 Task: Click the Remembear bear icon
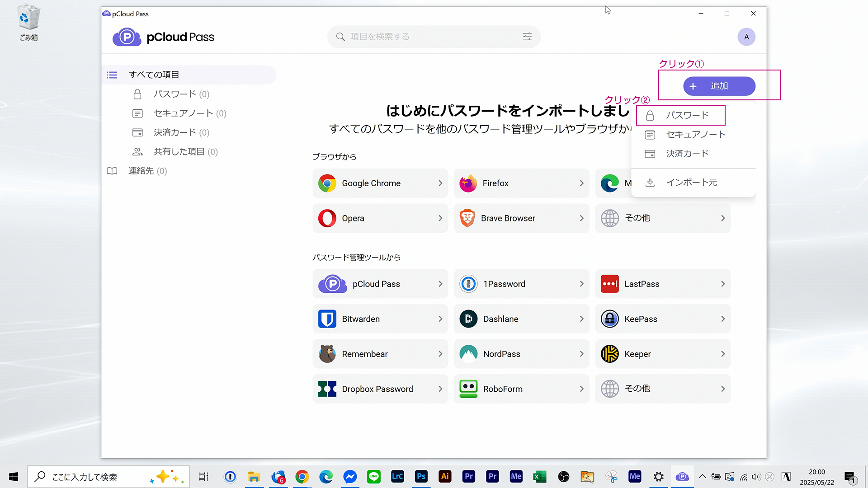[x=327, y=354]
